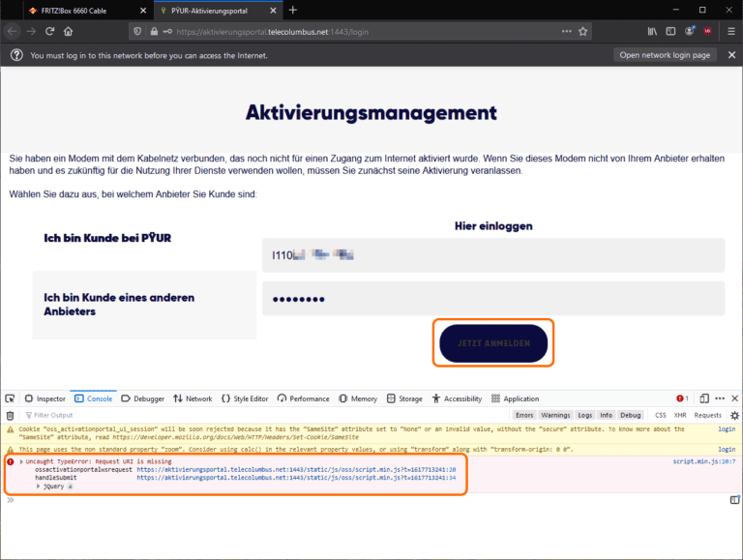Open the Mozilla SameSite documentation link
This screenshot has width=743, height=560.
[235, 437]
